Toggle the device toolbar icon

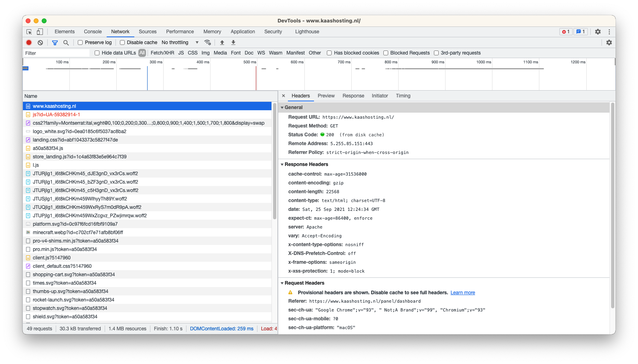coord(40,32)
